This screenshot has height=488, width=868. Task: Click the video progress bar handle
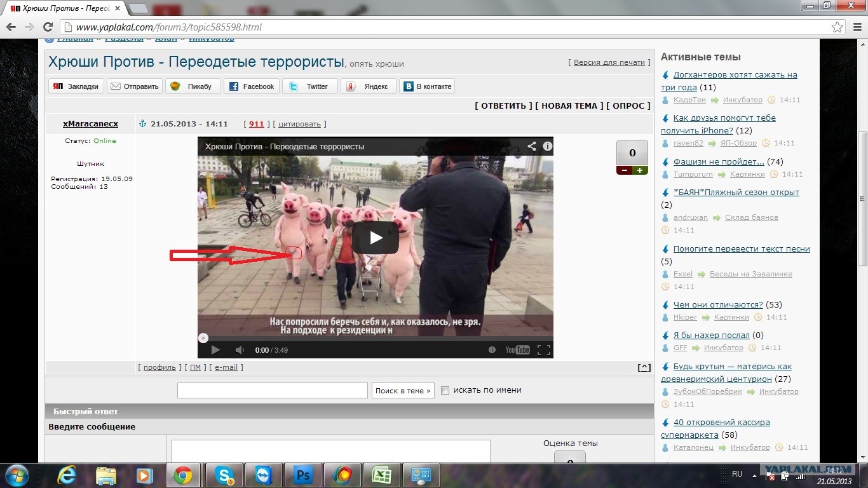[203, 338]
